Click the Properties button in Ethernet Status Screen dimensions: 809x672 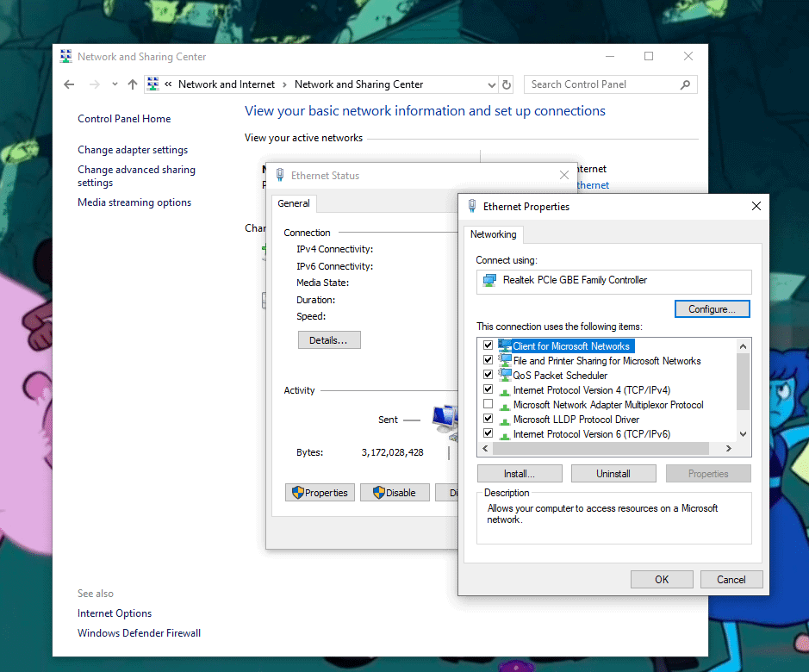[320, 493]
